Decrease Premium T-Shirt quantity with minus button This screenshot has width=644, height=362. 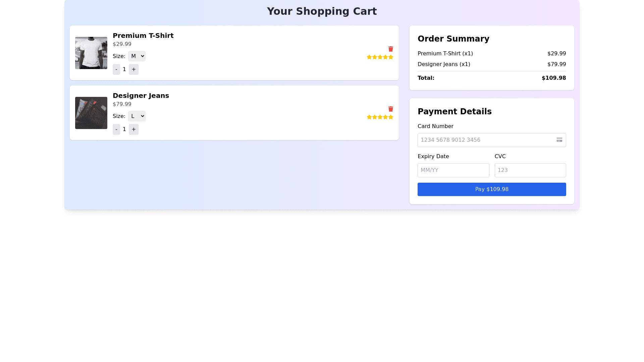pyautogui.click(x=116, y=69)
